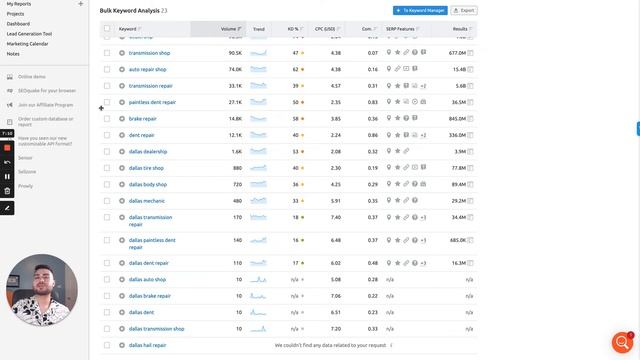
Task: Open the 'dallas tire shop' keyword link
Action: tap(146, 168)
